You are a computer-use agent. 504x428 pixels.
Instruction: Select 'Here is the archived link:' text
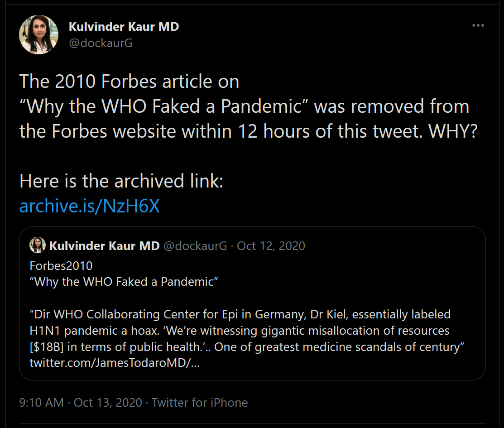tap(121, 181)
